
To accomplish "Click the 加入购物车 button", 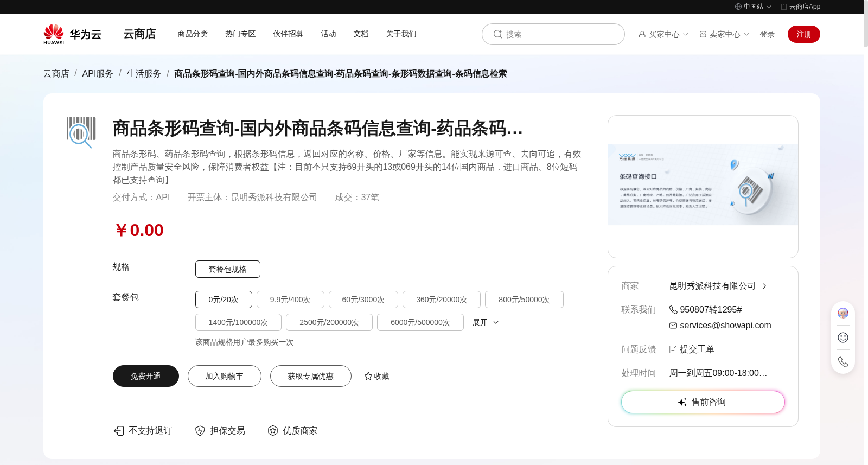I will tap(225, 376).
